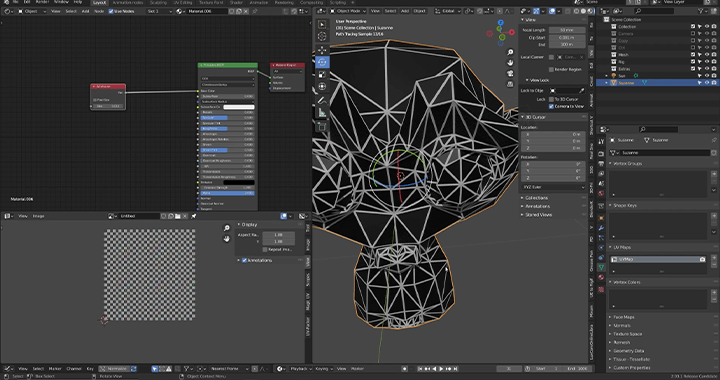Hide Suzanne using eye icon in outliner

[707, 83]
